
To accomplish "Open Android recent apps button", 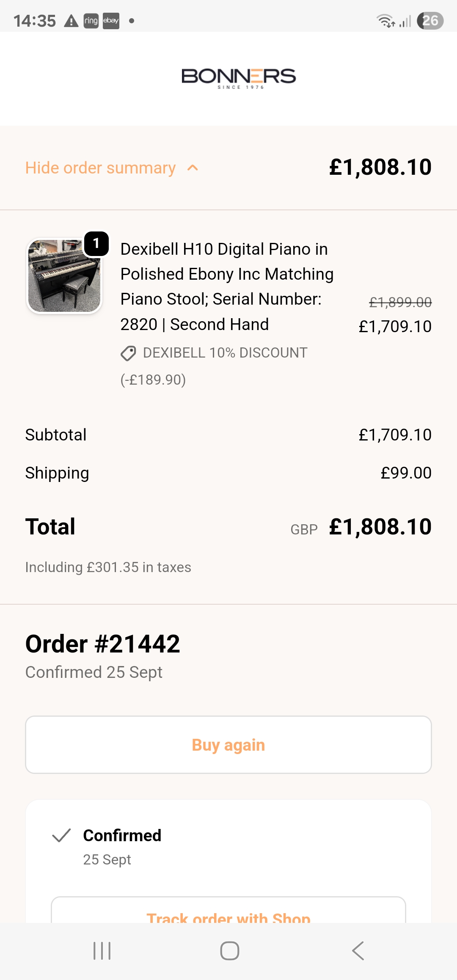I will (102, 951).
